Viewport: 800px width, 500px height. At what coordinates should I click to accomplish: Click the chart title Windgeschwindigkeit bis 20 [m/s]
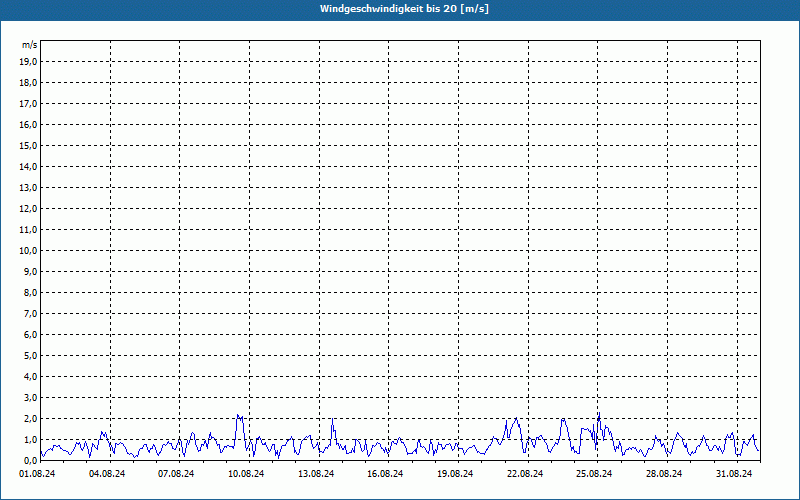click(404, 9)
